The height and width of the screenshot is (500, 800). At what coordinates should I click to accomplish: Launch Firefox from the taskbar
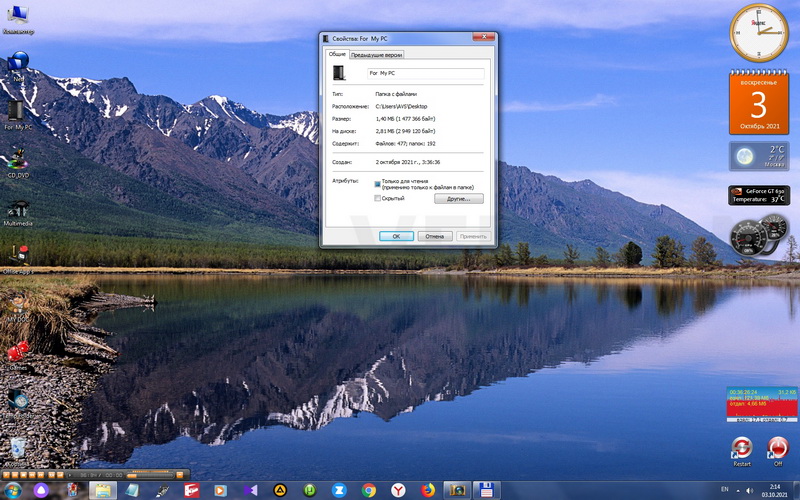coord(428,490)
